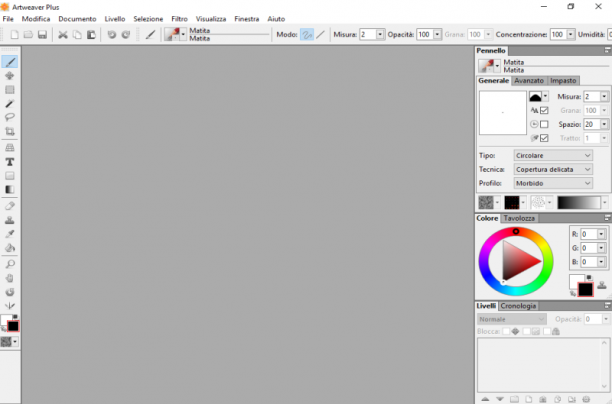The image size is (612, 404).
Task: Expand the Concentrazione dropdown arrow
Action: point(571,34)
